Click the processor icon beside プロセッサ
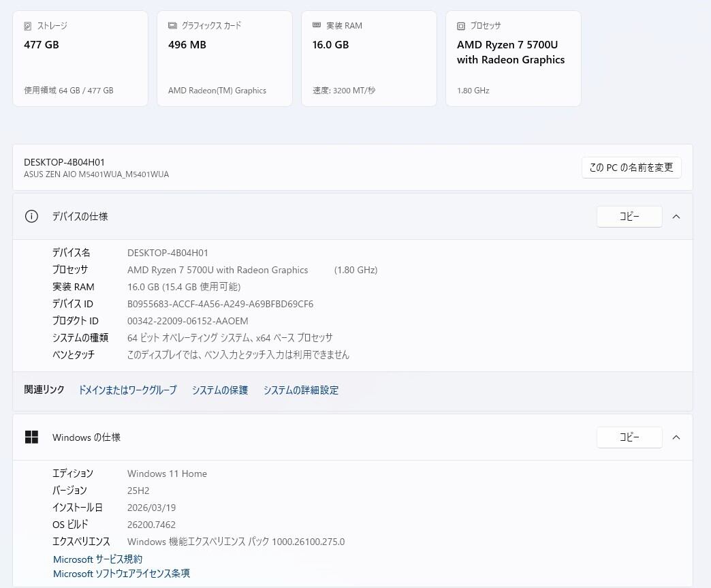 [461, 26]
